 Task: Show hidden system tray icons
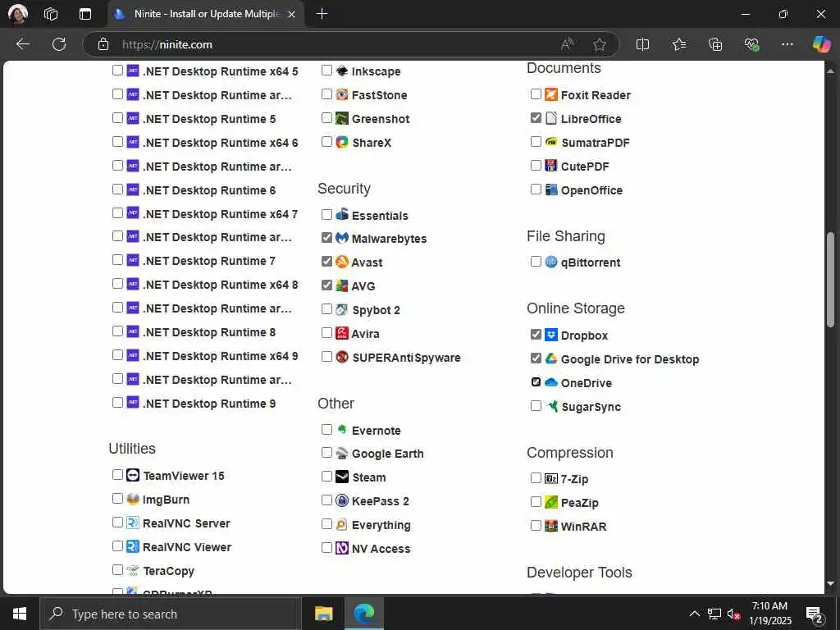click(694, 614)
